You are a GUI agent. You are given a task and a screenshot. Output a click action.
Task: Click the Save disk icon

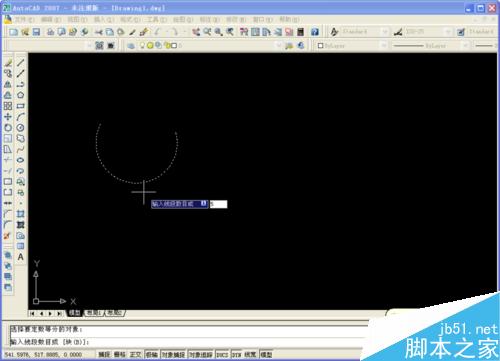click(x=36, y=32)
